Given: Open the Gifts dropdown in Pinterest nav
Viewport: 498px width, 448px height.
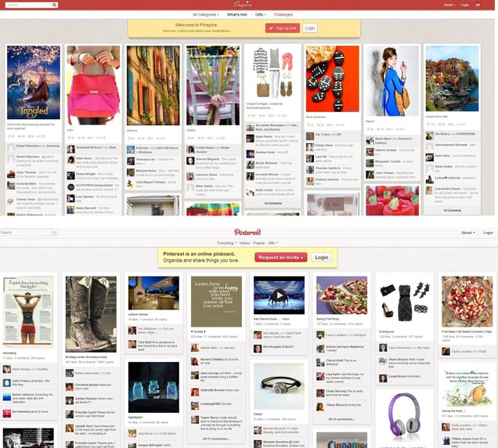Looking at the screenshot, I should [x=272, y=243].
